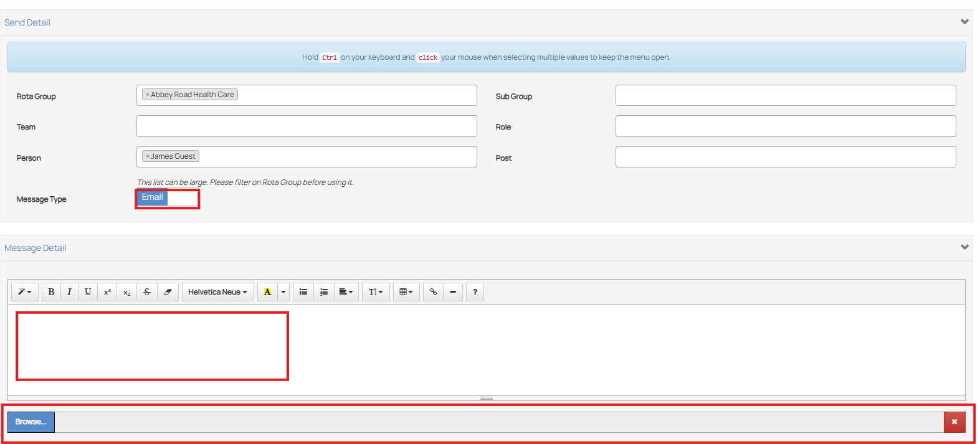Open the text color options arrow
Viewport: 980px width, 444px height.
[x=283, y=292]
